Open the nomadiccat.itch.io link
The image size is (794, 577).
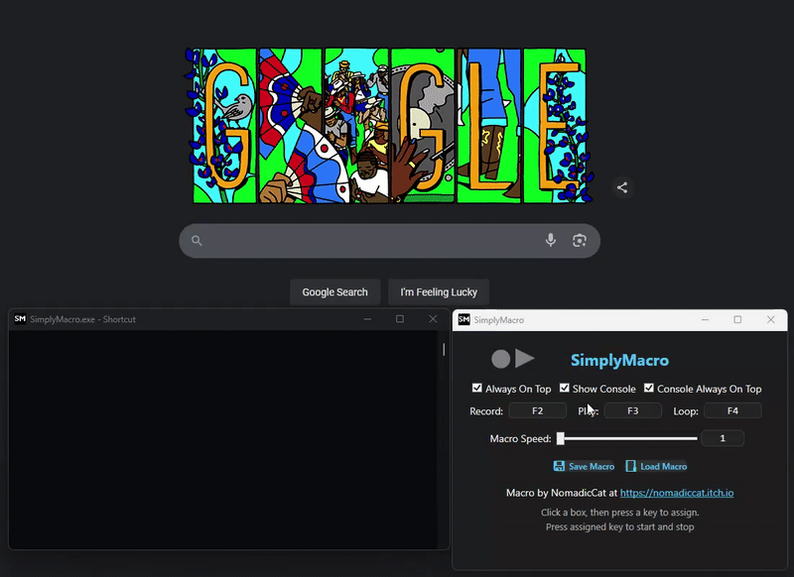[x=677, y=493]
